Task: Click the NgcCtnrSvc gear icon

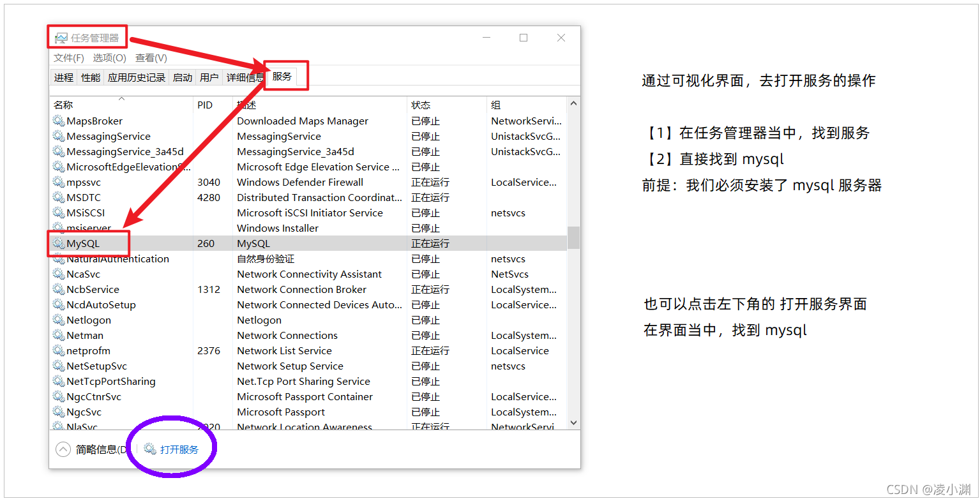Action: pos(59,396)
